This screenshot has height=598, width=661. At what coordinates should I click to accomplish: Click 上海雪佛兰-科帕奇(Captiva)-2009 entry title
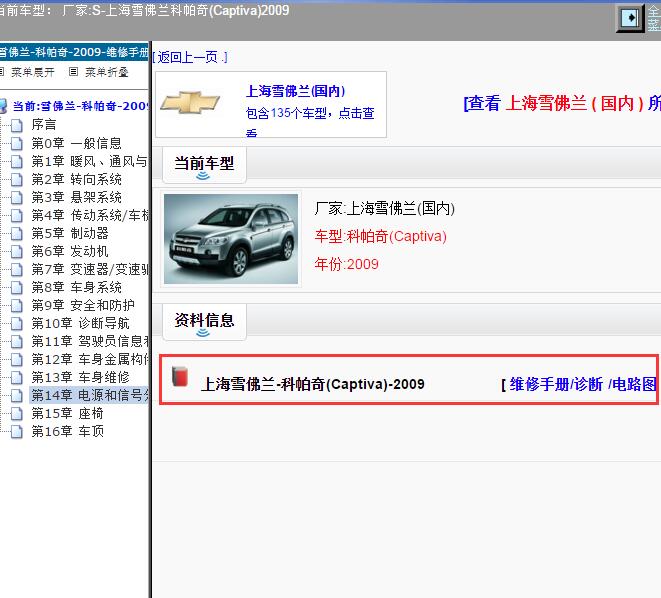pyautogui.click(x=313, y=384)
